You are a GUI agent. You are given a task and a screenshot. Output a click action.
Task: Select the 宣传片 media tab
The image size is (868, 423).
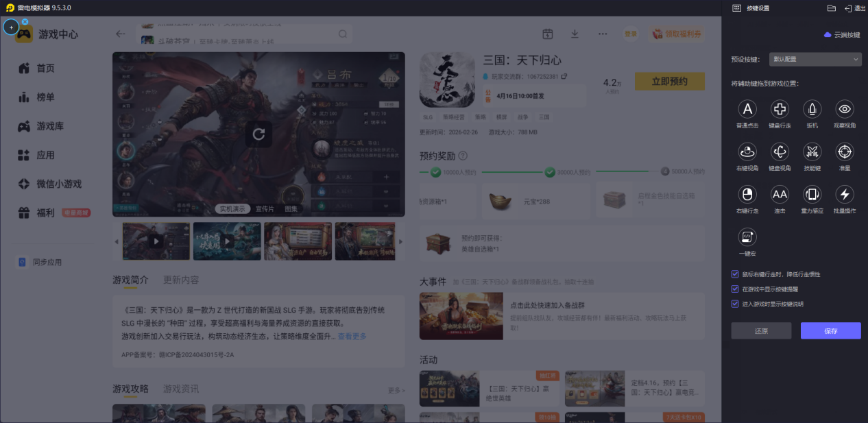(x=265, y=208)
